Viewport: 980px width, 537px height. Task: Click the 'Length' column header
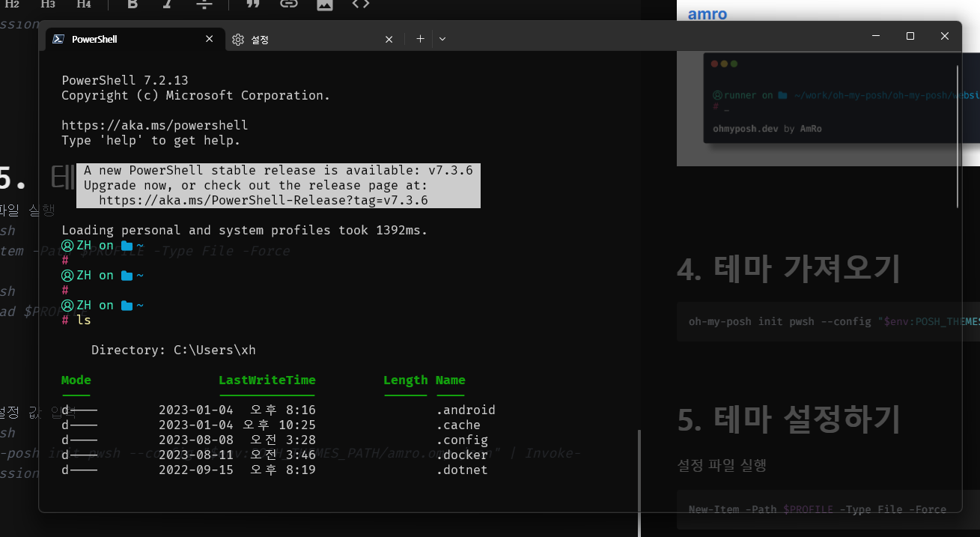coord(406,380)
